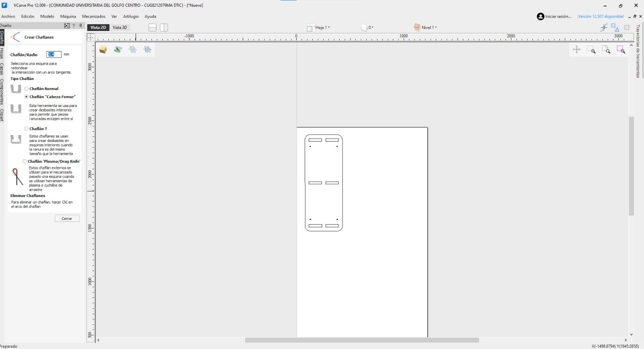Image resolution: width=644 pixels, height=349 pixels.
Task: Switch to the Vista 3D tab
Action: (x=120, y=27)
